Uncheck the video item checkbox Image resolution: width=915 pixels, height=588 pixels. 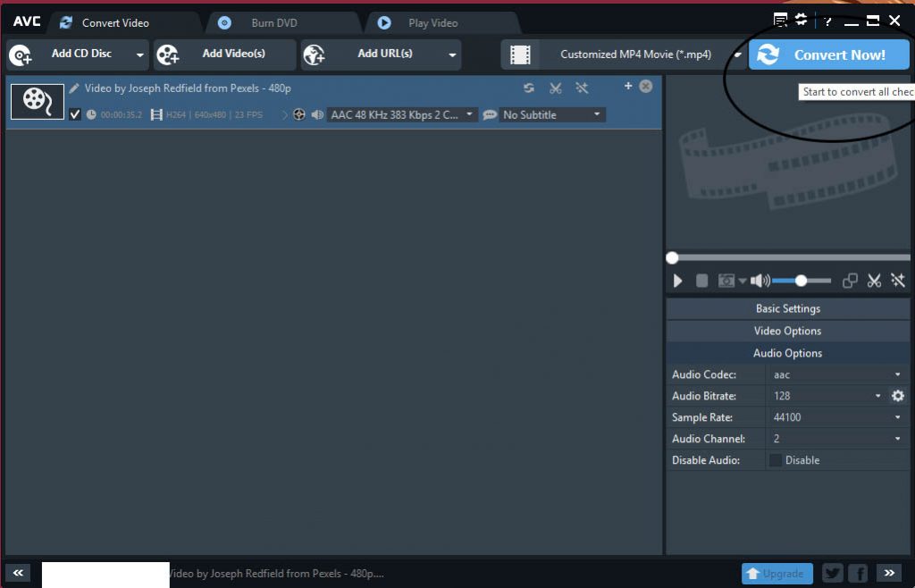pos(75,114)
